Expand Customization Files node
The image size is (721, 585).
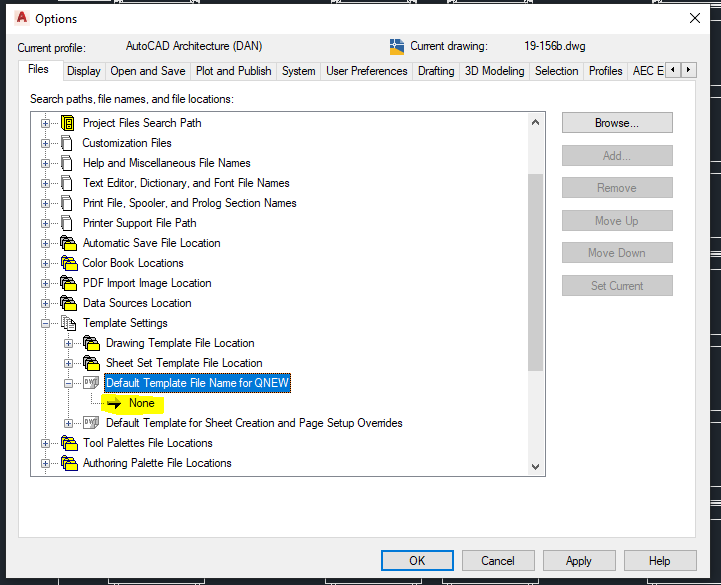coord(45,143)
